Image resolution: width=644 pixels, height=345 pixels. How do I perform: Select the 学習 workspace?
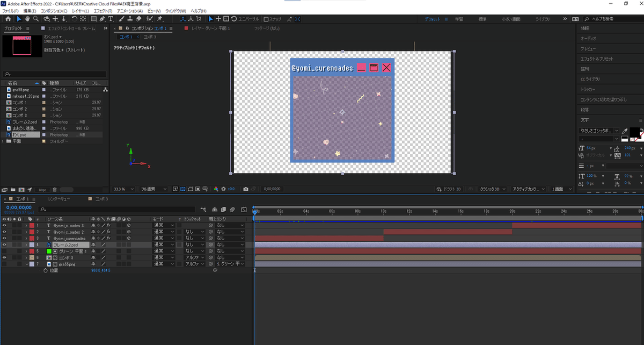[x=459, y=19]
